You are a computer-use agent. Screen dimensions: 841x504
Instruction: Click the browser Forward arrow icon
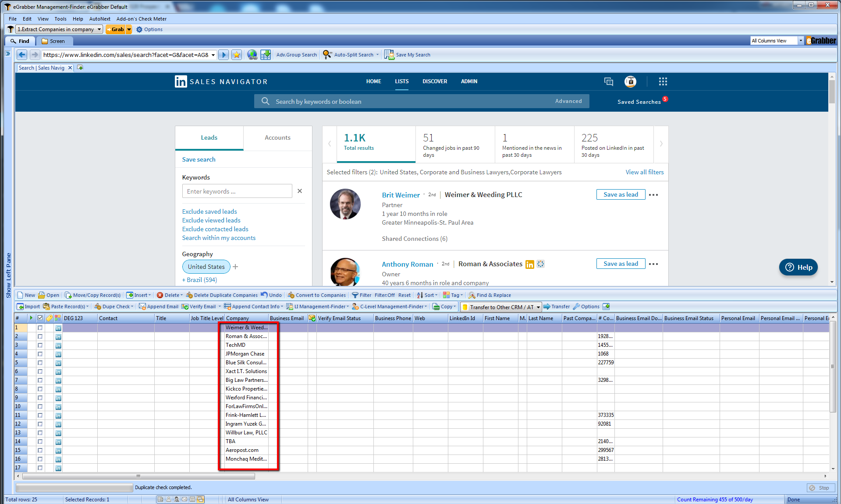(35, 55)
